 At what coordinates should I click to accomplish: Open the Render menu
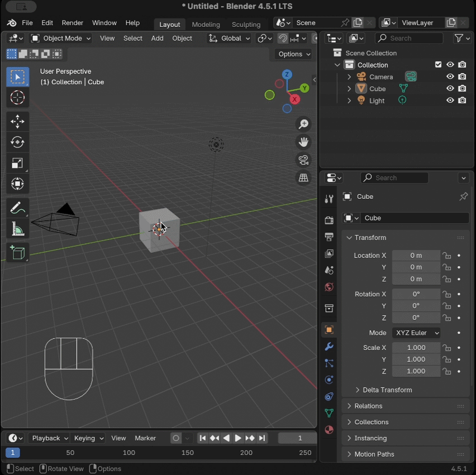[72, 23]
